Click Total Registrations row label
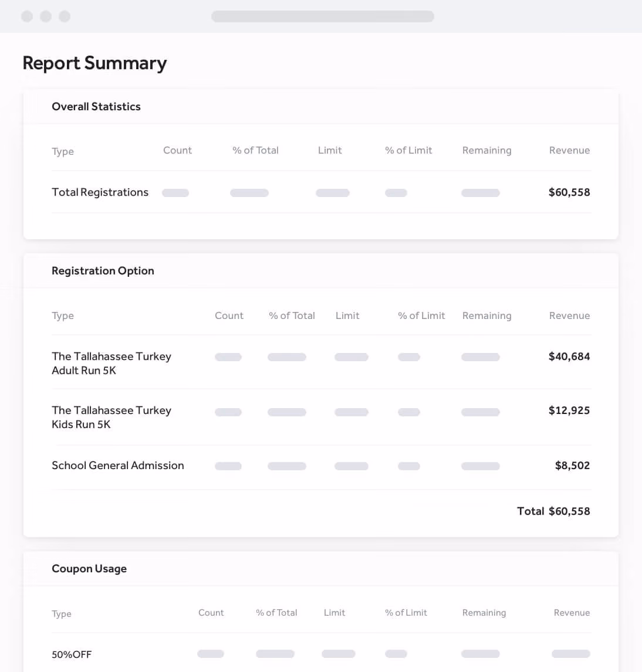642x672 pixels. pos(100,192)
